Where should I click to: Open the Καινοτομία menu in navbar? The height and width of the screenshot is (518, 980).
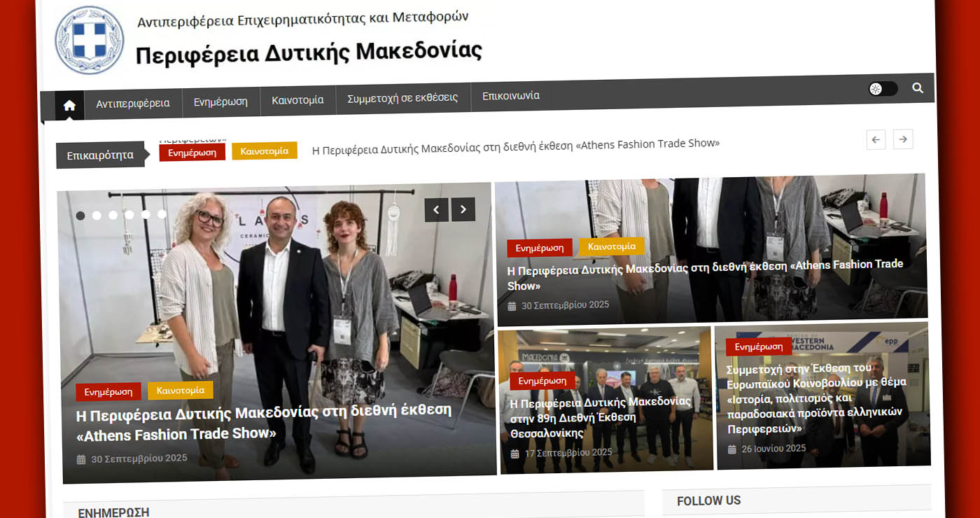(x=298, y=100)
